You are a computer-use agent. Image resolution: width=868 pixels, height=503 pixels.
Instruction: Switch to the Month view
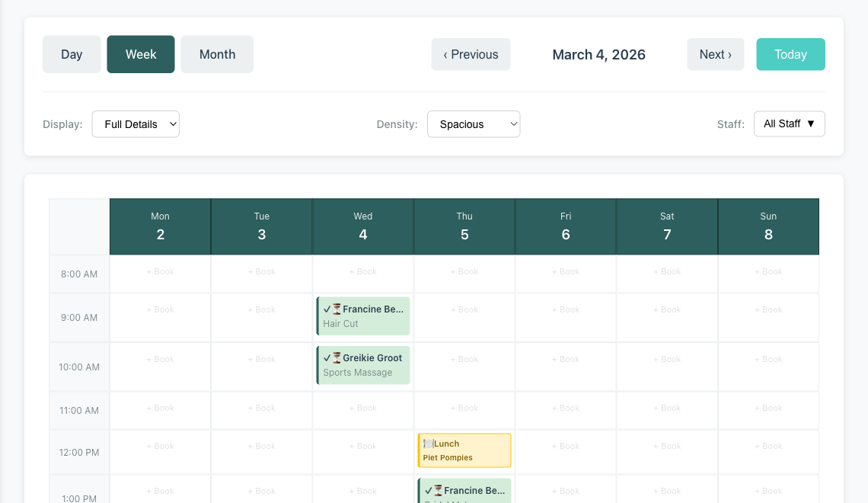217,54
